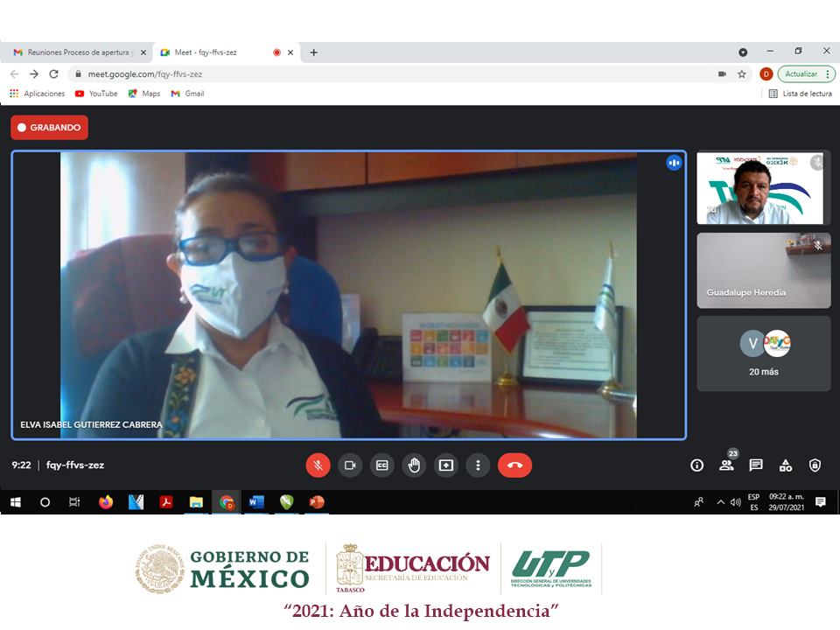Open meeting details info icon
Viewport: 840px width, 630px height.
(696, 465)
